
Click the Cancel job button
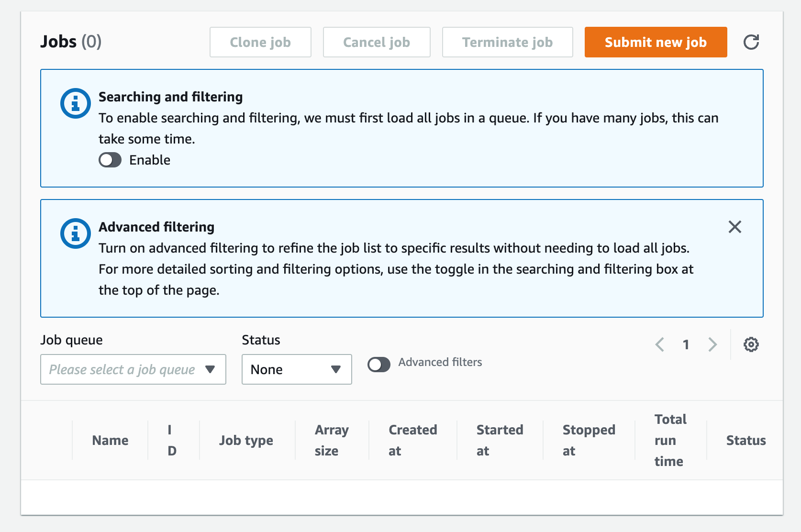377,42
